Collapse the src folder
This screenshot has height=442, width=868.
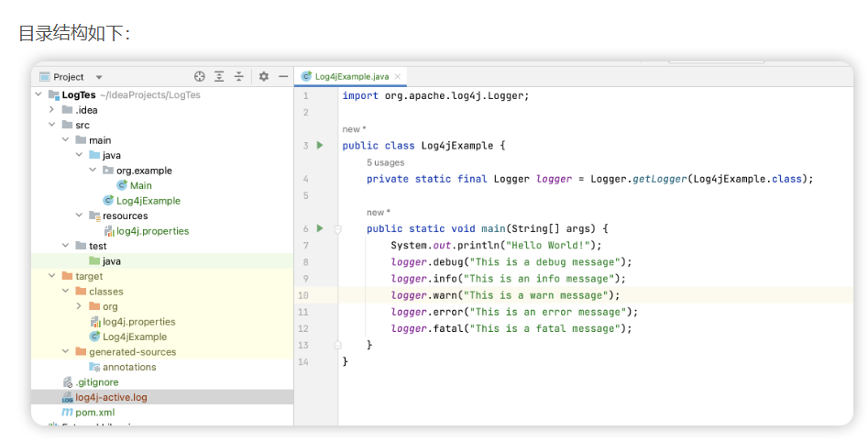[51, 125]
